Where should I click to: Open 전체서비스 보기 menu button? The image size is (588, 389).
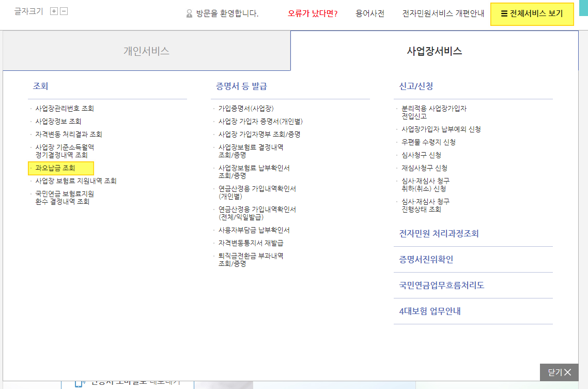coord(532,14)
